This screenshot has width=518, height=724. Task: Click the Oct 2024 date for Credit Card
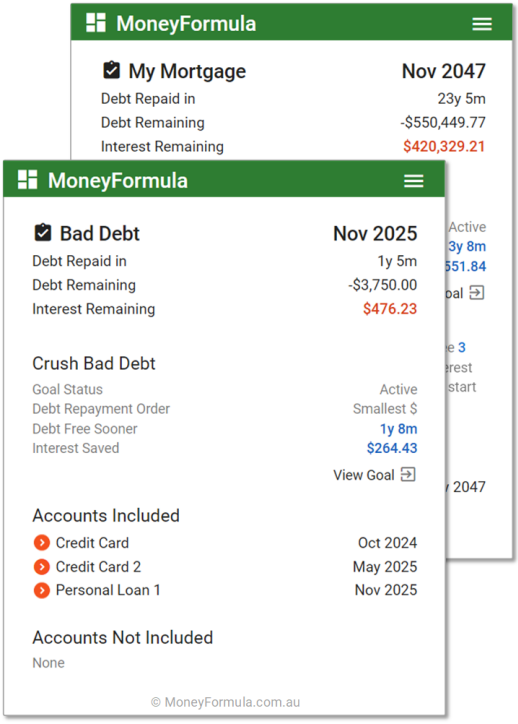point(387,543)
